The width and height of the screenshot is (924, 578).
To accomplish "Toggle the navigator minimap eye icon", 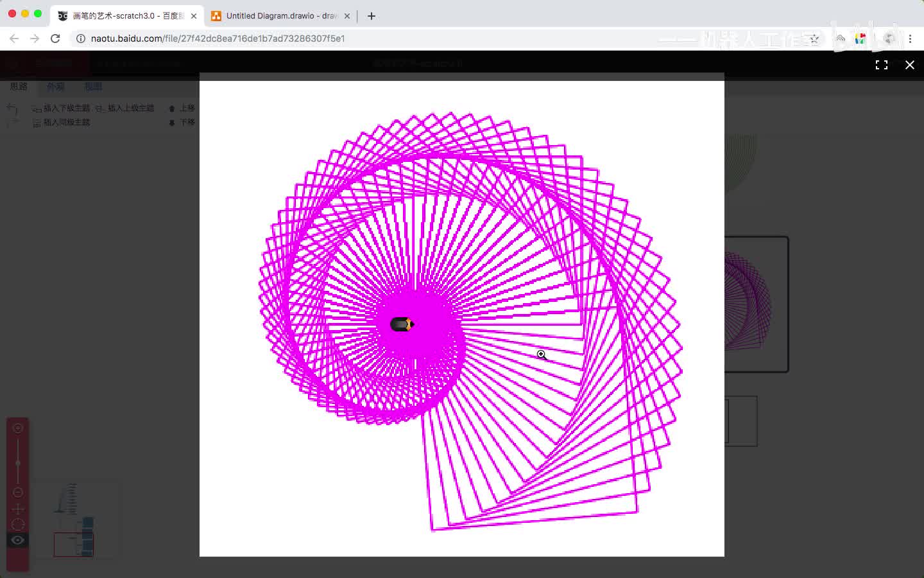I will click(x=18, y=540).
